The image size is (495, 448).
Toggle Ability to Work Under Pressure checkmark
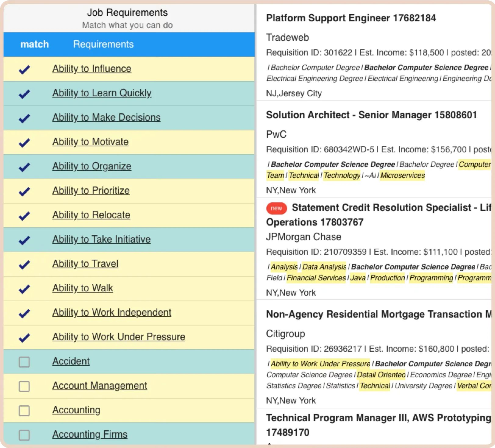(24, 338)
